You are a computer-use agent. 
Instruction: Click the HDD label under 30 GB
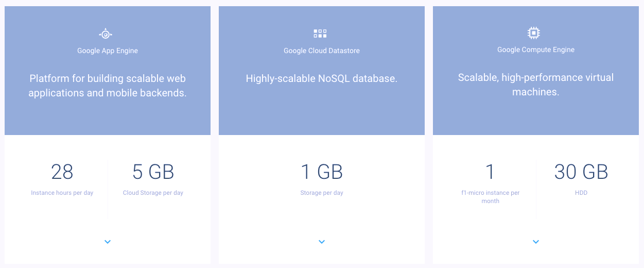pyautogui.click(x=581, y=193)
